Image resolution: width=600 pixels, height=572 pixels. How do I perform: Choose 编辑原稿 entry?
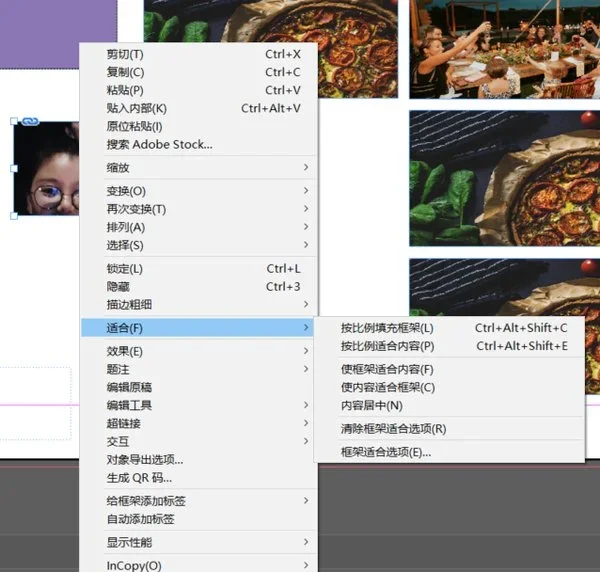pos(198,387)
